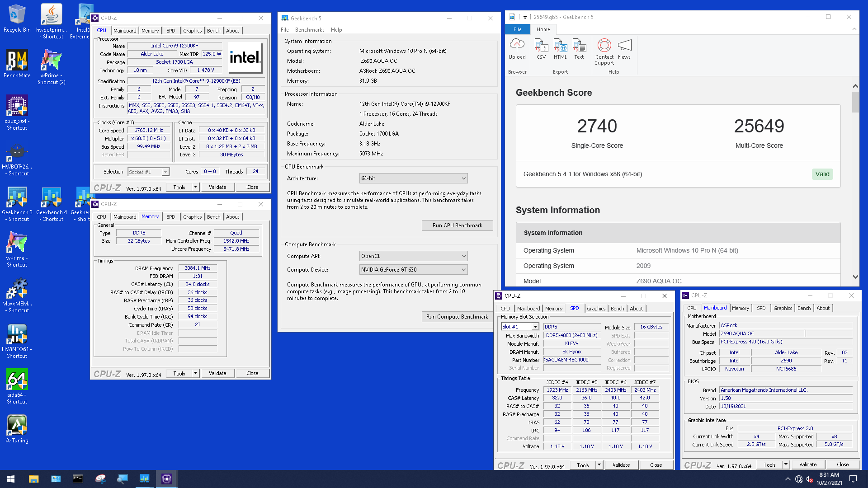Click the volume icon in system tray

[x=810, y=479]
